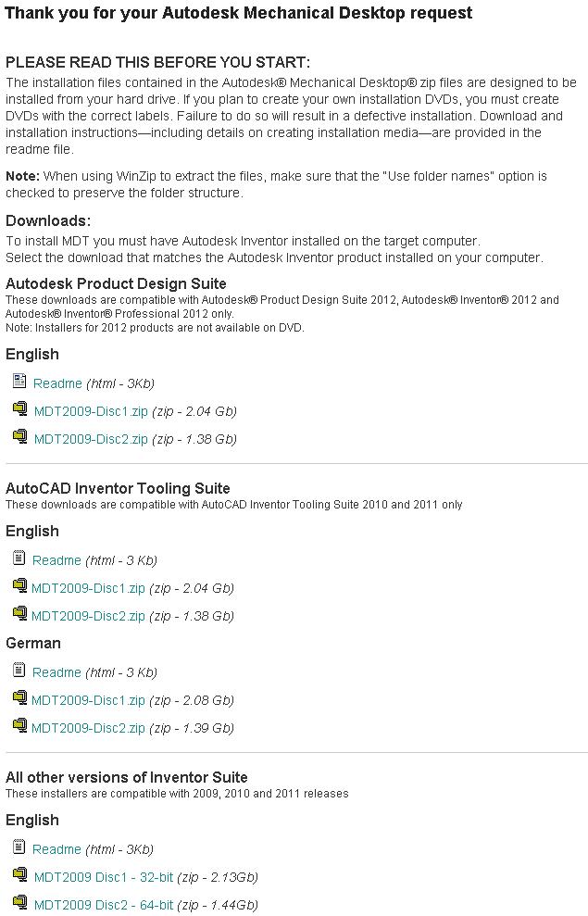Click the zip icon for Tooling Suite English Disc2
This screenshot has height=916, width=588.
click(19, 613)
